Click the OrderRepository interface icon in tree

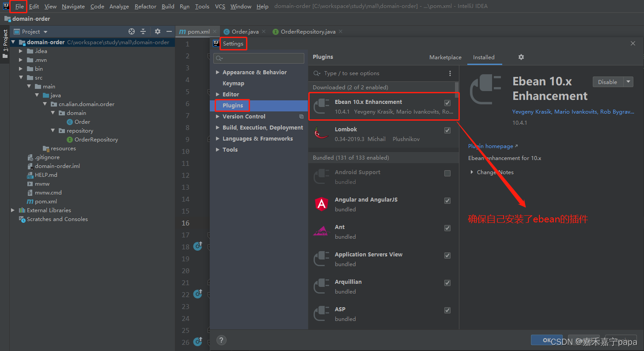pyautogui.click(x=70, y=140)
